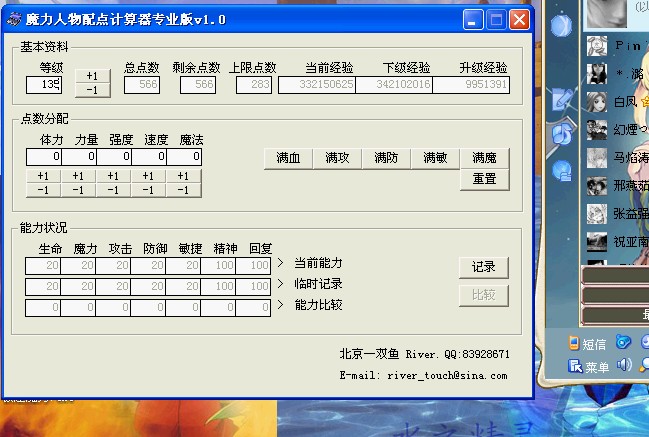Viewport: 649px width, 437px height.
Task: Reset points with the 重置 button
Action: point(484,179)
